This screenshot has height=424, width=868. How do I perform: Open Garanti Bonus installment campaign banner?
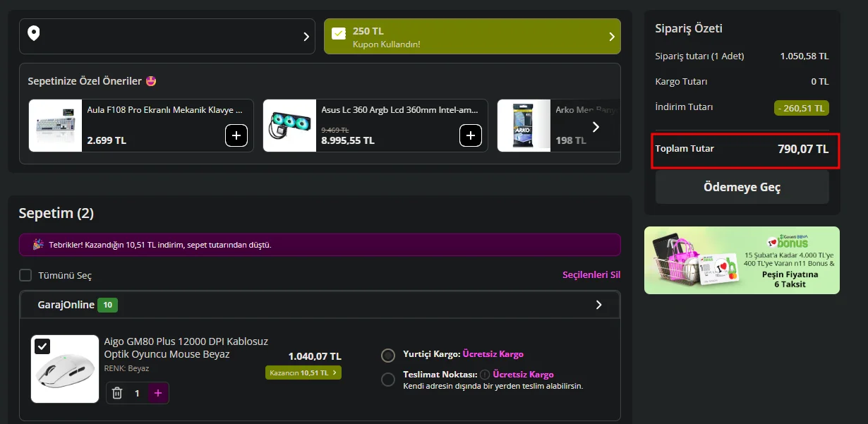pos(742,260)
